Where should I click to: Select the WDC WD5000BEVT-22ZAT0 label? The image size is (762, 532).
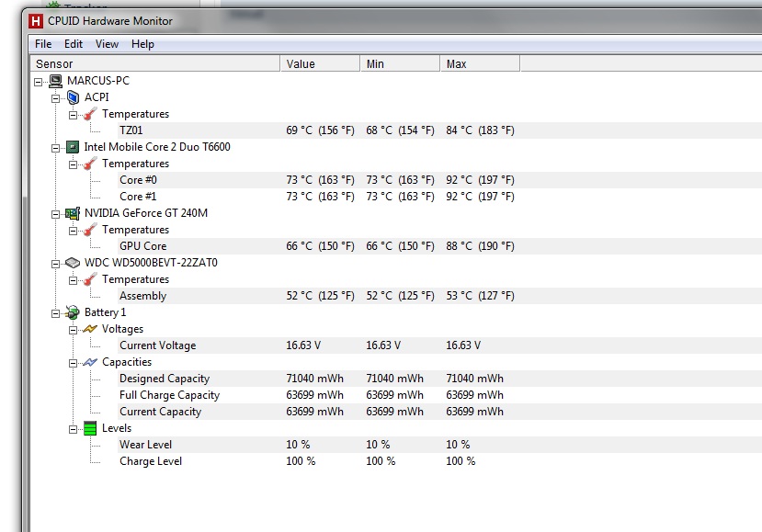pyautogui.click(x=151, y=263)
